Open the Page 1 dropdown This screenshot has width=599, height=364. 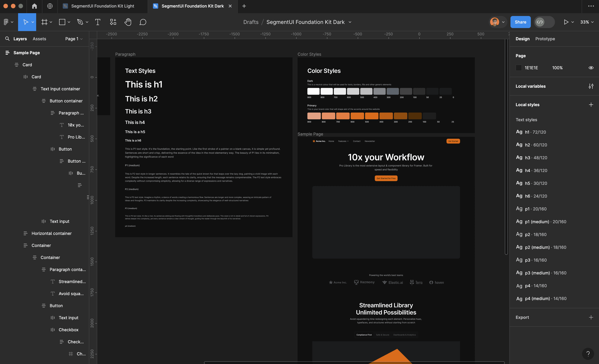73,39
